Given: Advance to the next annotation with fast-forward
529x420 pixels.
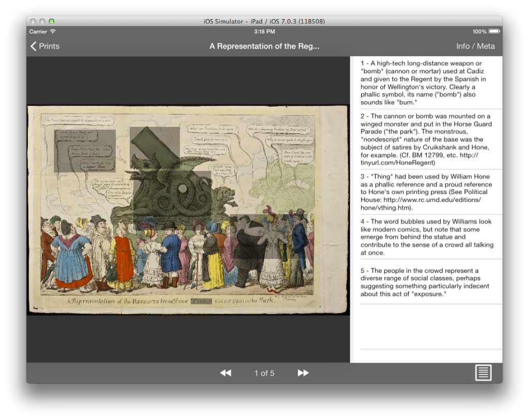Looking at the screenshot, I should (303, 373).
